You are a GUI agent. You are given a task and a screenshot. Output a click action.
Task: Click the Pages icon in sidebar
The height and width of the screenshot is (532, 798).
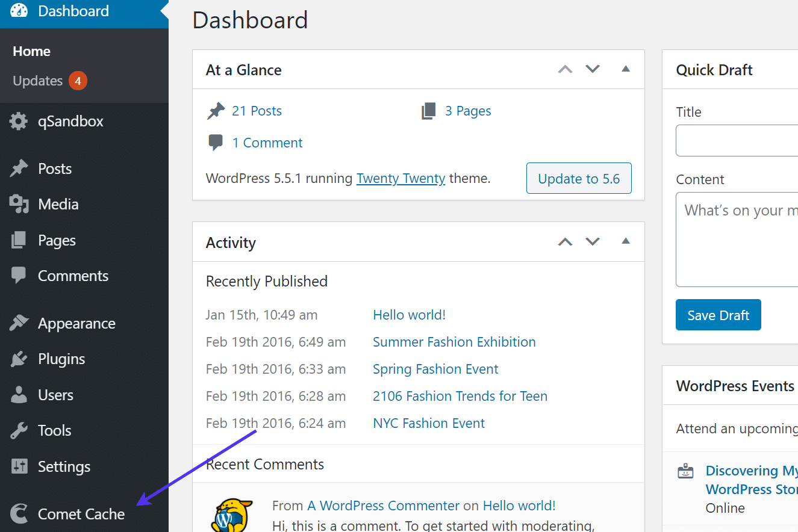[19, 241]
